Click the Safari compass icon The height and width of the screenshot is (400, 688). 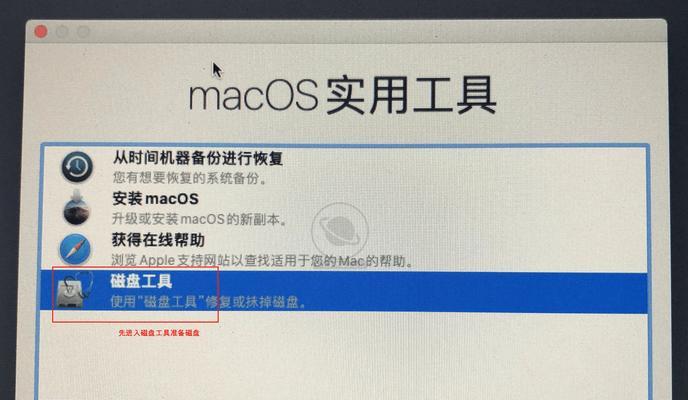(75, 249)
